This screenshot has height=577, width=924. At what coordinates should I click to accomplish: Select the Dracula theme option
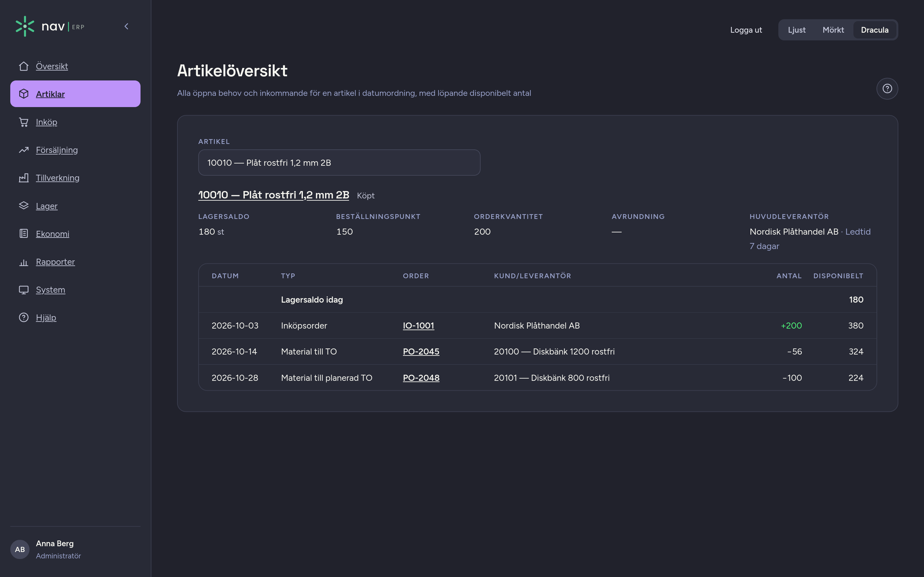point(874,30)
